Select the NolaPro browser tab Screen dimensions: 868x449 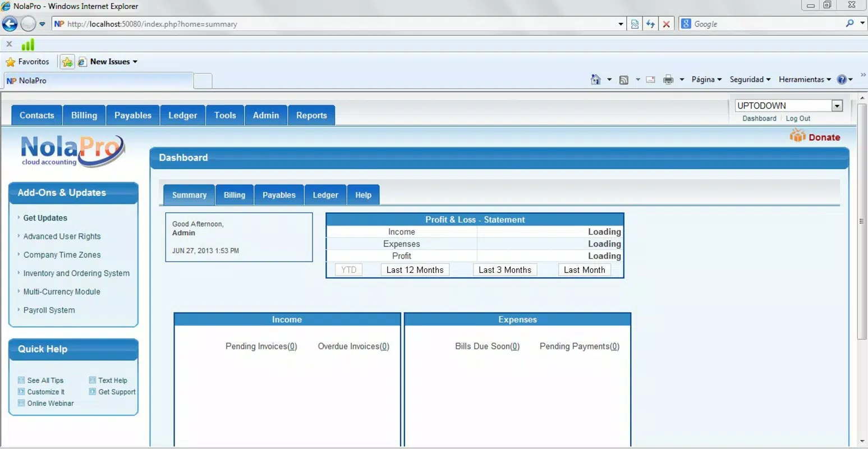[98, 81]
